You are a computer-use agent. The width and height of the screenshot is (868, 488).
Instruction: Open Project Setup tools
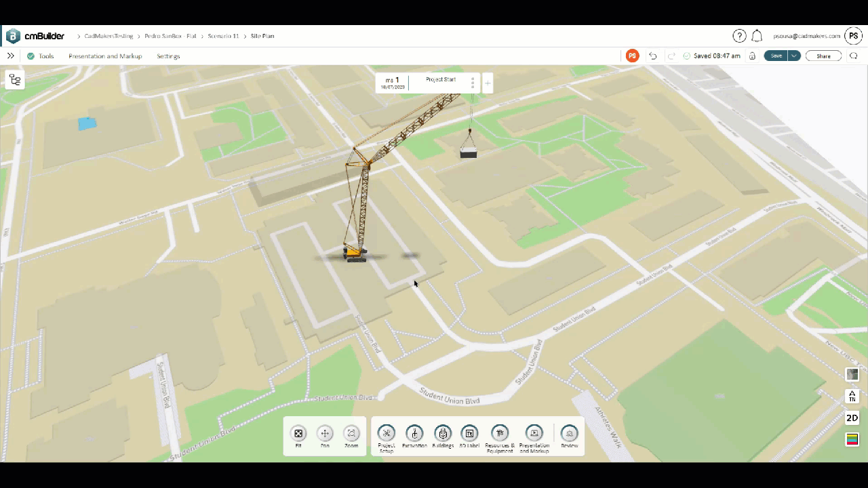387,437
